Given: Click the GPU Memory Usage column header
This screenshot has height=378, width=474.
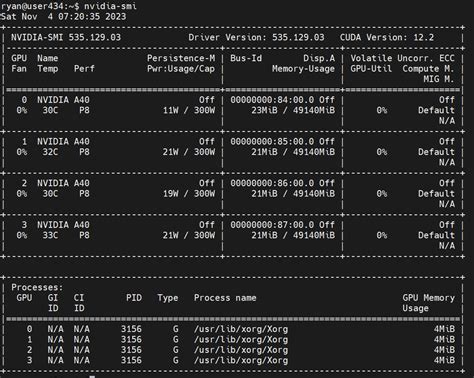Looking at the screenshot, I should pyautogui.click(x=428, y=303).
